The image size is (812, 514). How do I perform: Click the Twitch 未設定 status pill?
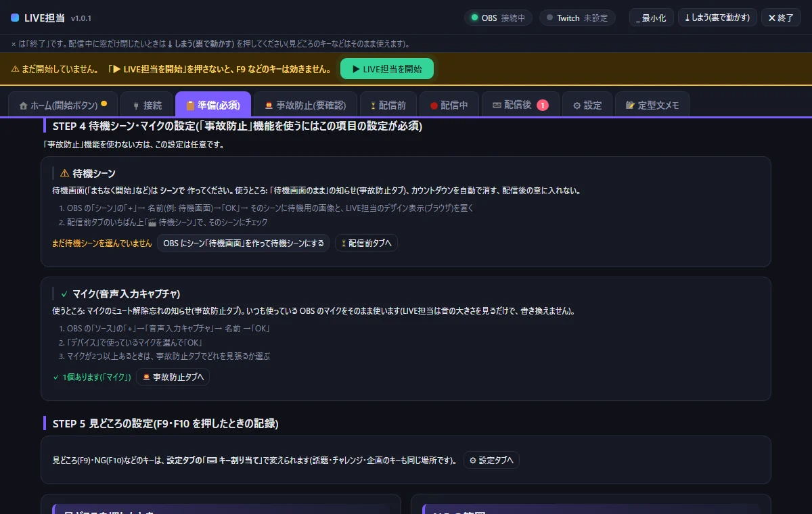[x=577, y=18]
